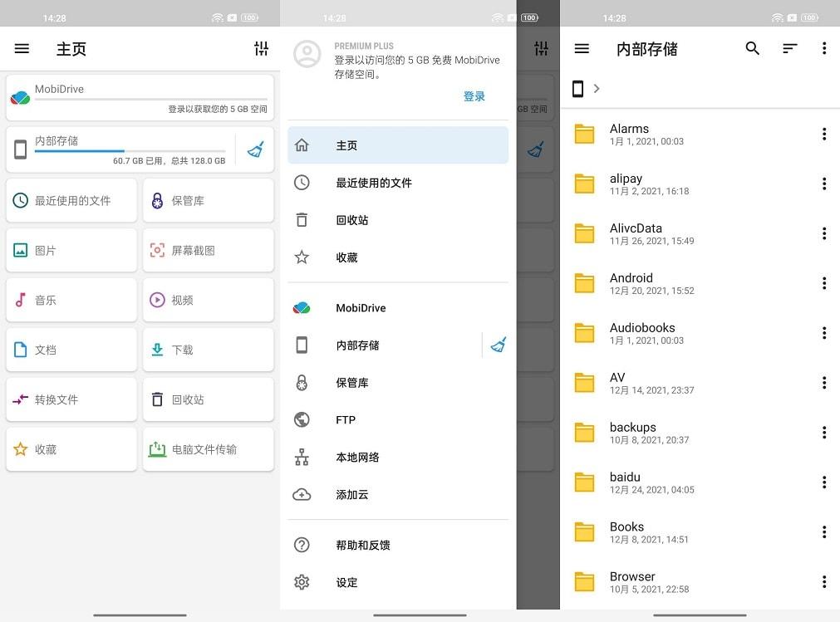Viewport: 840px width, 622px height.
Task: Open the overflow menu for Android folder
Action: (x=824, y=283)
